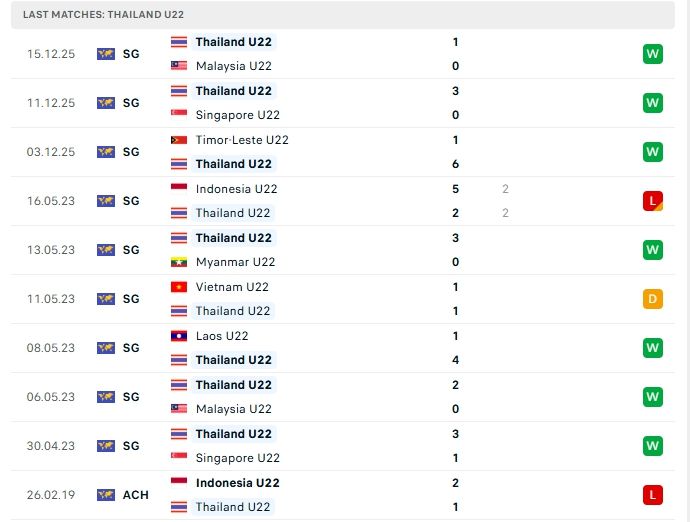Open Singapore U22 in the 30.04.23 match

coord(237,458)
